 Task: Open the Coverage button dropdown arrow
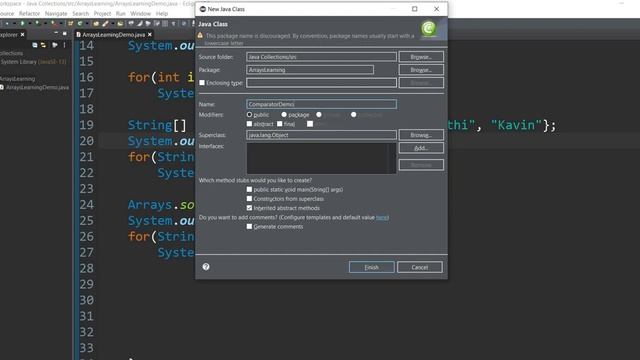(46, 23)
